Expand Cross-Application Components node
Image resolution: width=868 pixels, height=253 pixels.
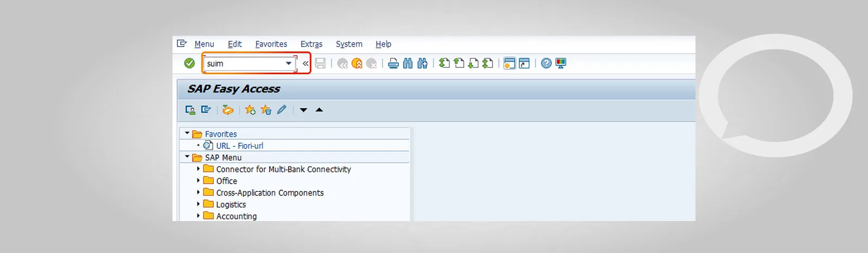[x=198, y=192]
